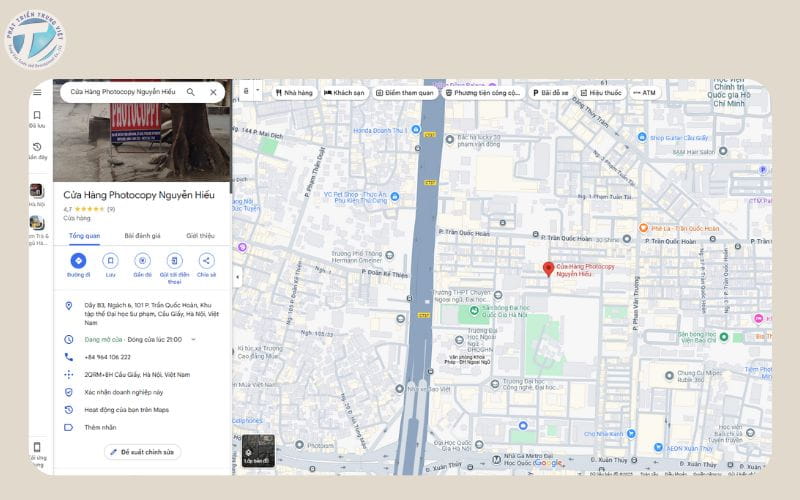Expand the opening hours dropdown arrow
Image resolution: width=800 pixels, height=500 pixels.
click(x=193, y=339)
